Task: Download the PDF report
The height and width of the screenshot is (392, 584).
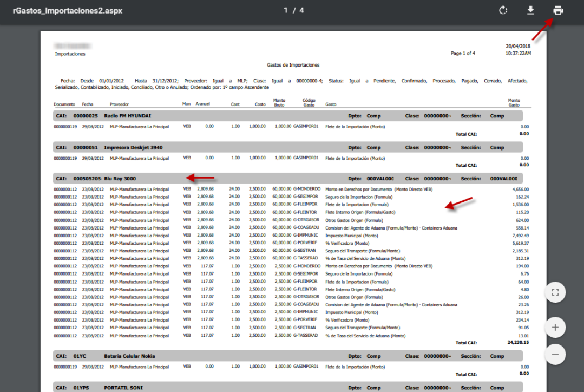Action: click(x=530, y=10)
